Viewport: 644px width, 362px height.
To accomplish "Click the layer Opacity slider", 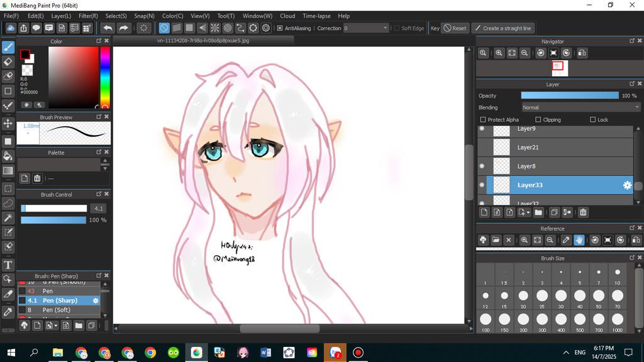I will [569, 96].
